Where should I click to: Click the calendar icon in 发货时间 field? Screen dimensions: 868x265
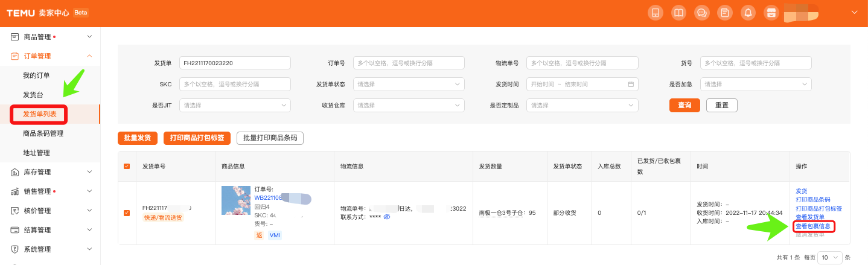(x=631, y=85)
